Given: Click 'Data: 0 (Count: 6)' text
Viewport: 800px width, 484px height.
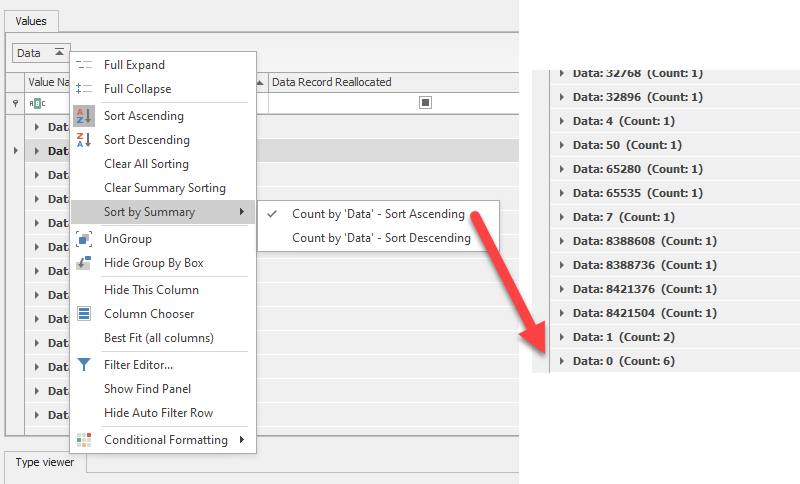Looking at the screenshot, I should coord(623,361).
